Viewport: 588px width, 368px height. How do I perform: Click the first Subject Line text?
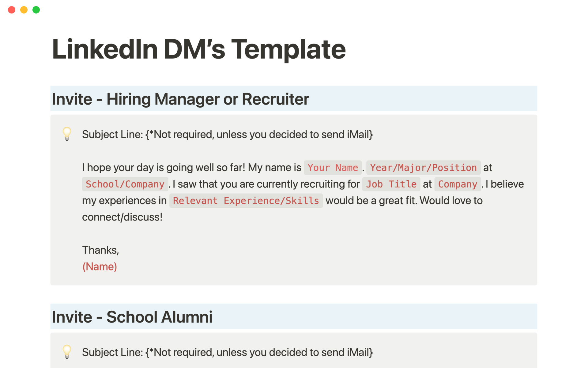(227, 135)
